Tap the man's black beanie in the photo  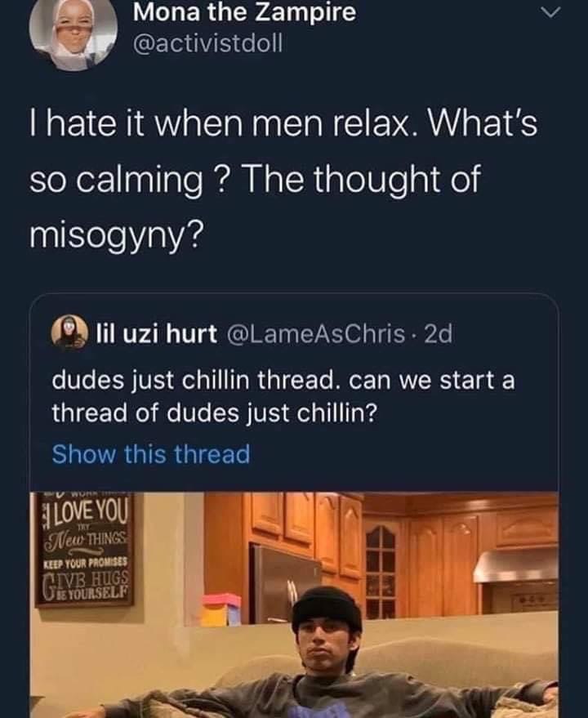tap(327, 605)
